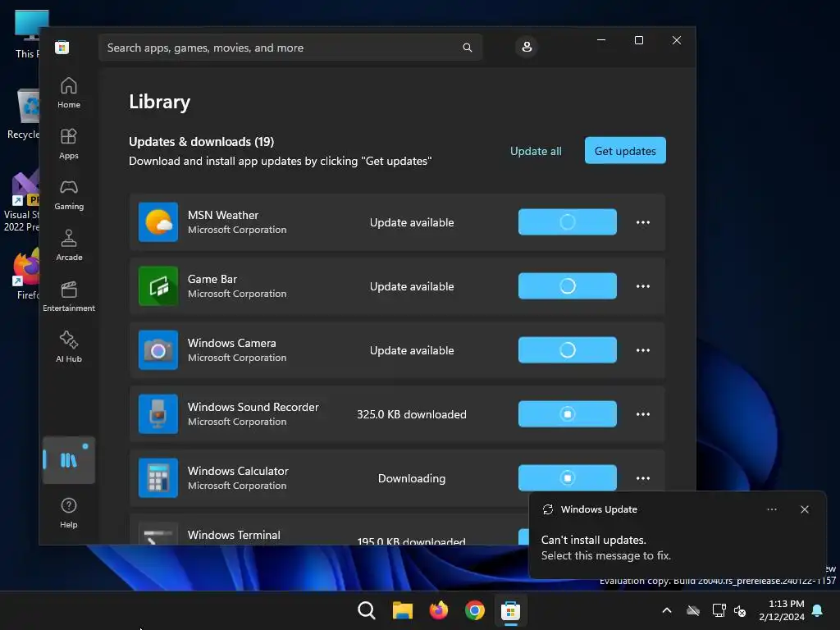This screenshot has width=840, height=630.
Task: Open AI Hub in the sidebar
Action: (x=69, y=347)
